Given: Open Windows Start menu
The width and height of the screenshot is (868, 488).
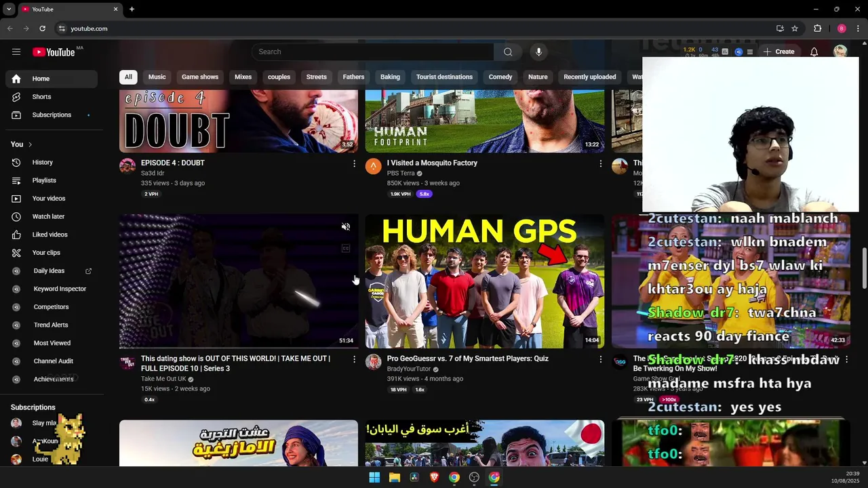Looking at the screenshot, I should [374, 477].
